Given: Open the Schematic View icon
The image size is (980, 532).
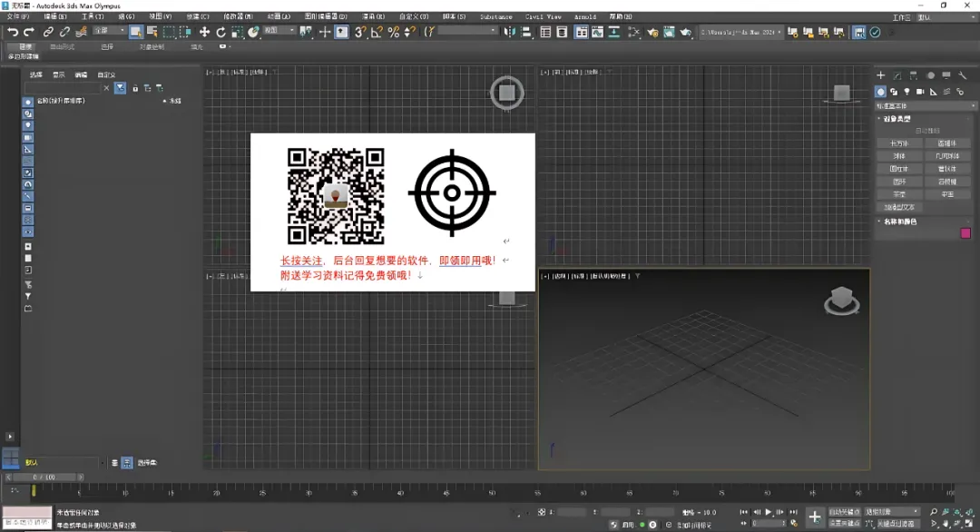Looking at the screenshot, I should (x=614, y=32).
